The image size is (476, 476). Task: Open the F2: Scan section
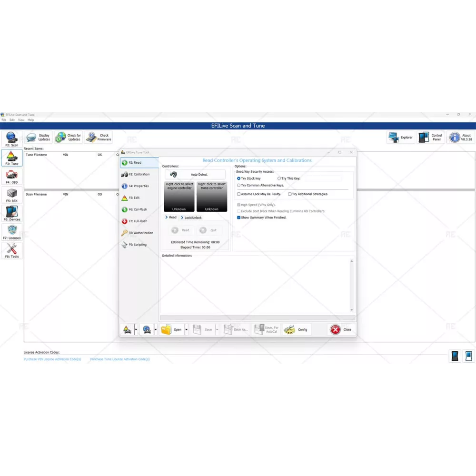point(11,139)
